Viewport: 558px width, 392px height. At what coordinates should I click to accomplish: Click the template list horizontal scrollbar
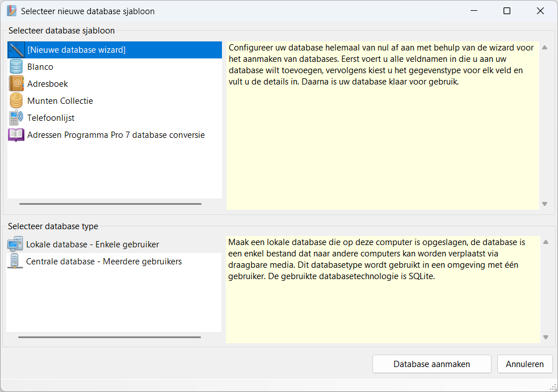point(110,204)
